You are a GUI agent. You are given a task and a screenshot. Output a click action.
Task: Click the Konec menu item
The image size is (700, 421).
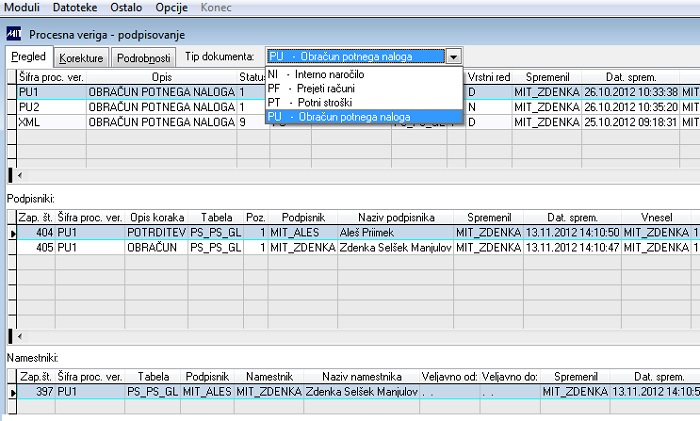tap(216, 8)
